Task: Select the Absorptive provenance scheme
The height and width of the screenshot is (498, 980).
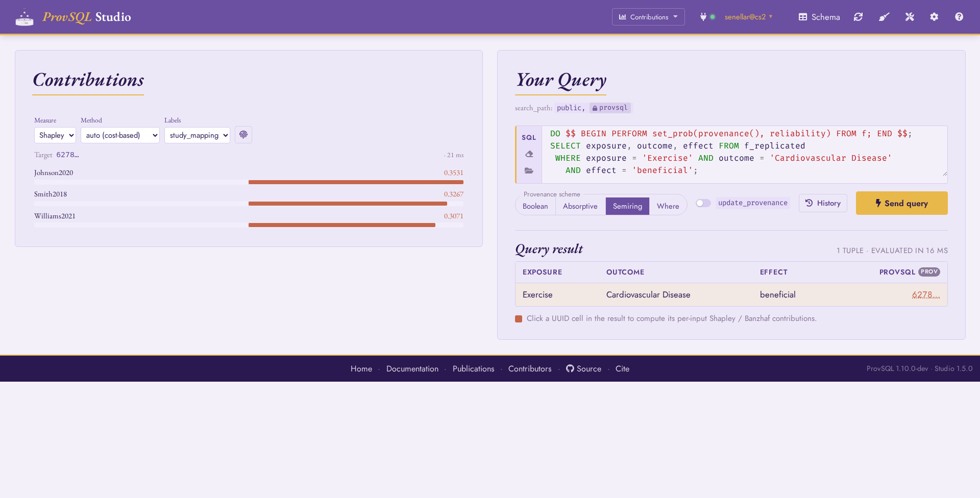Action: click(x=580, y=206)
